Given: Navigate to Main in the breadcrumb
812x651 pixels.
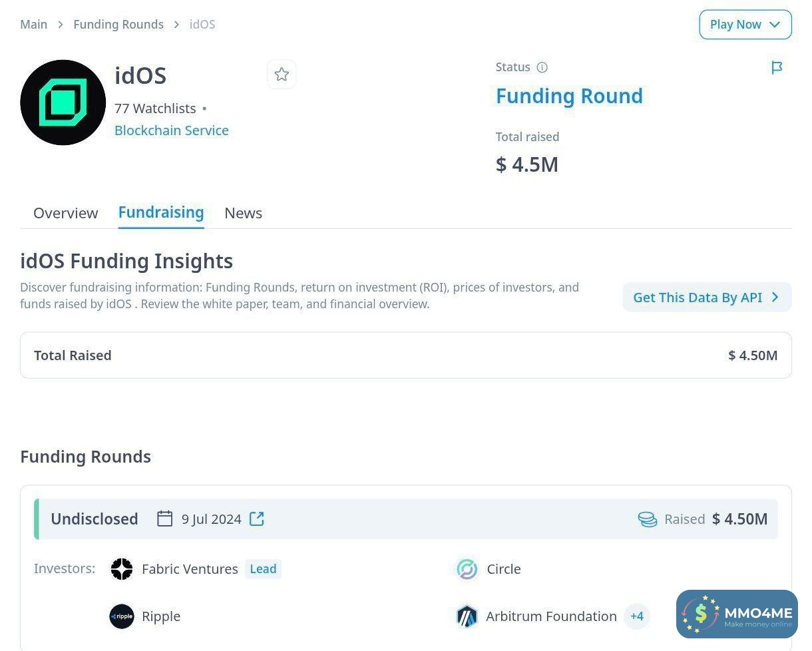Looking at the screenshot, I should 33,25.
